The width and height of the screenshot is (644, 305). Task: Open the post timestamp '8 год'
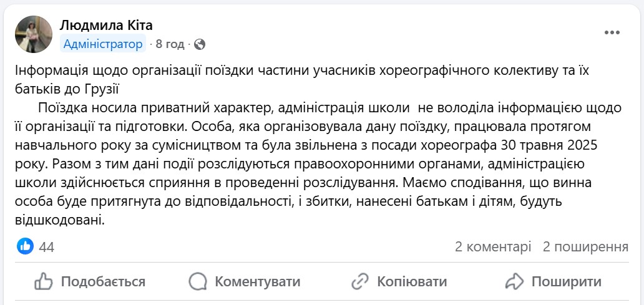(x=170, y=44)
